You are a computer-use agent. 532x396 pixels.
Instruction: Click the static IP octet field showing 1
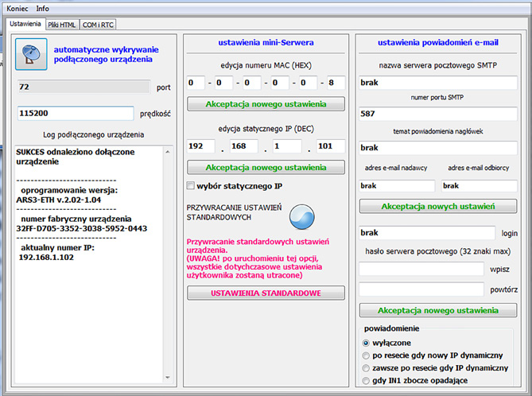click(x=287, y=146)
